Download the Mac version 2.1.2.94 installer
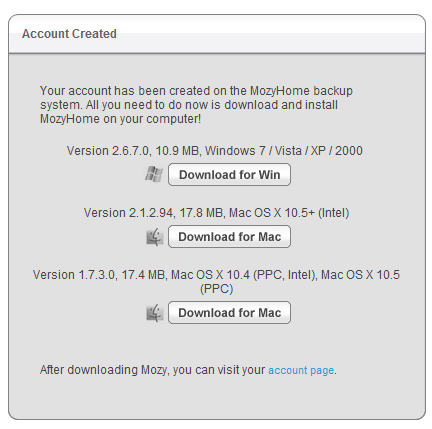432x429 pixels. (229, 237)
